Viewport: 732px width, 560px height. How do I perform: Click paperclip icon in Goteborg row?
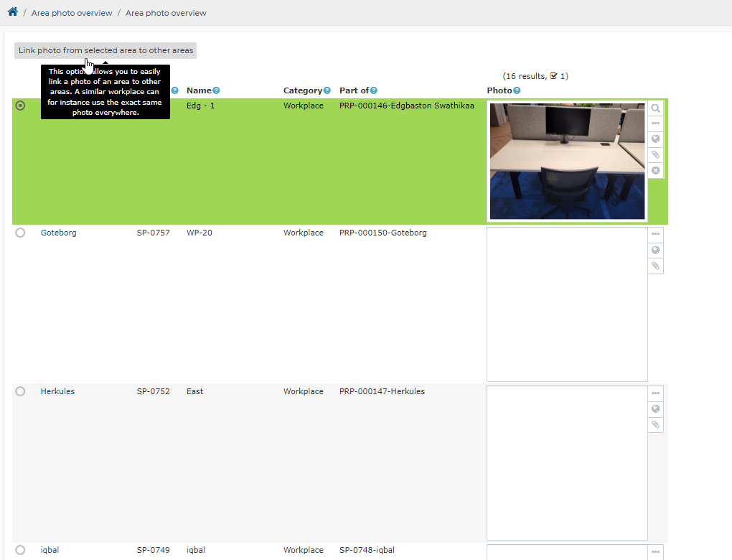[x=655, y=266]
